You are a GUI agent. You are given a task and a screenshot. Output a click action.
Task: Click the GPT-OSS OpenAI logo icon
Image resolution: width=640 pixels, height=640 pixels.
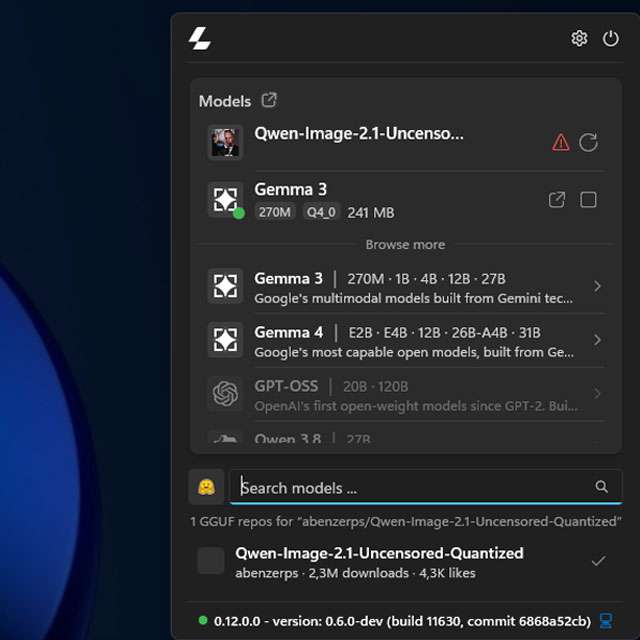225,393
